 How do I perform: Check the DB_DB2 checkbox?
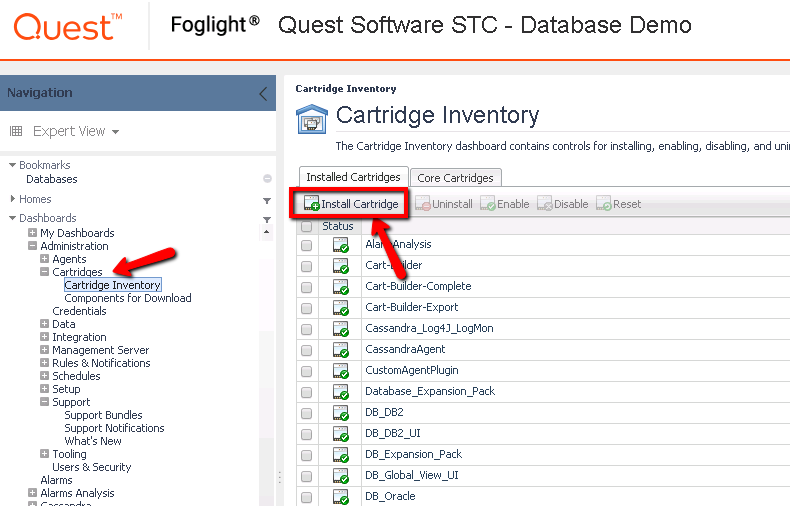[x=306, y=413]
